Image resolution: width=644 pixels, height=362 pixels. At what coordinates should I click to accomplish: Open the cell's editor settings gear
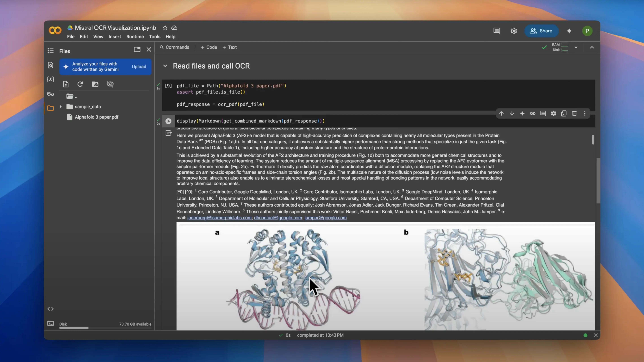pyautogui.click(x=553, y=114)
